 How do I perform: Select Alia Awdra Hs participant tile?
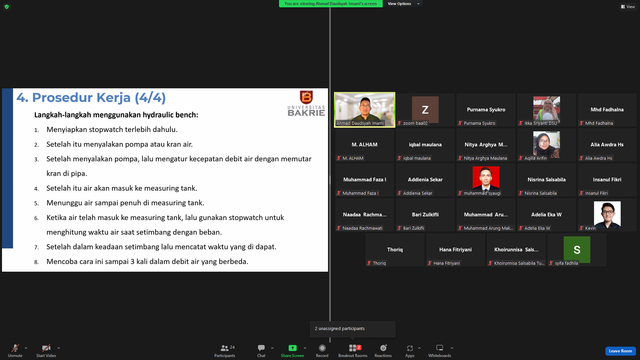(607, 144)
